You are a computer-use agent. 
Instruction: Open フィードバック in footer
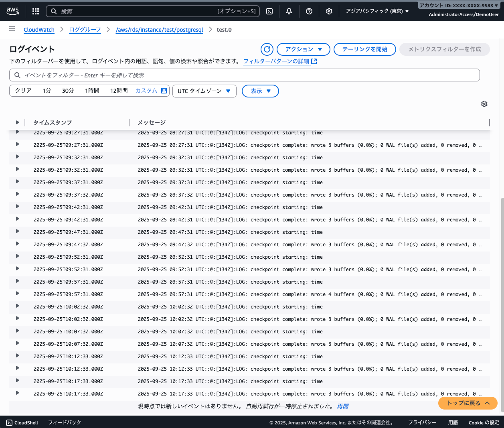tap(65, 422)
